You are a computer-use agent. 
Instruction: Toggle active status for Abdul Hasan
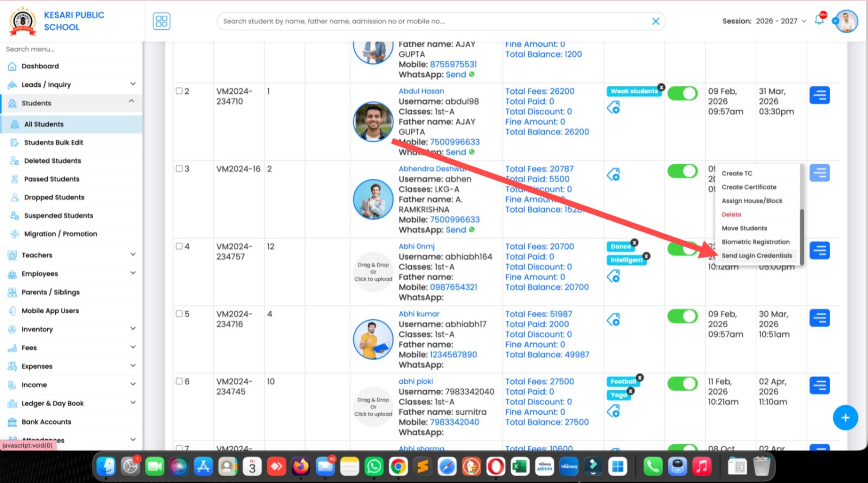coord(682,93)
